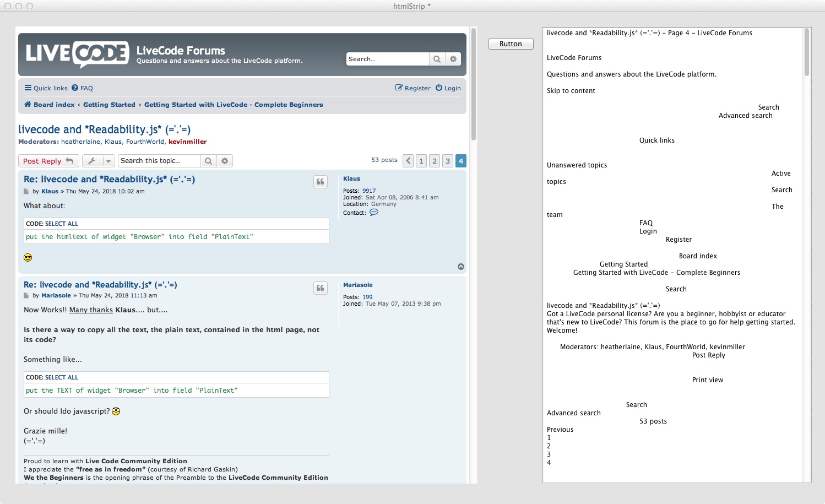Jump to top using the up-arrow icon
Image resolution: width=825 pixels, height=504 pixels.
[x=461, y=267]
